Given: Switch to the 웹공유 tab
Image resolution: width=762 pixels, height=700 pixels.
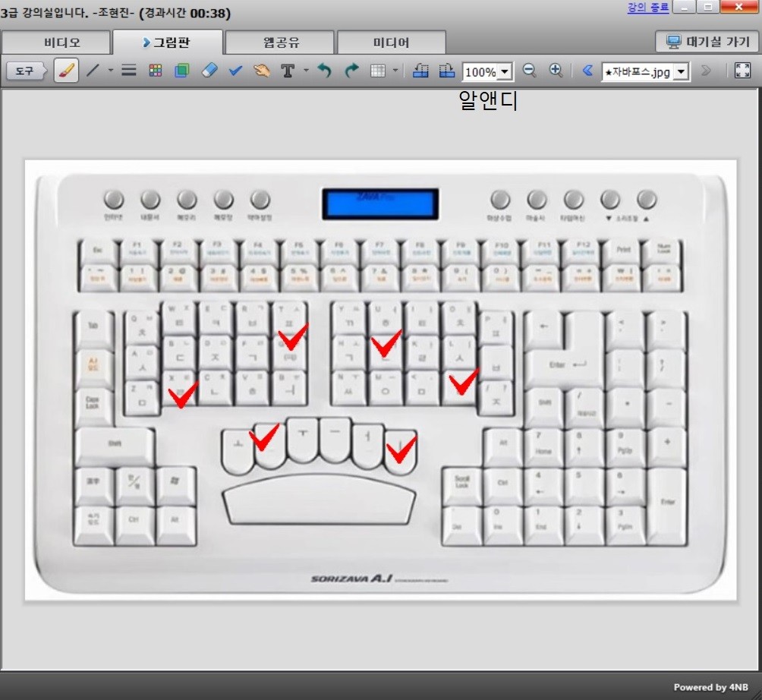Looking at the screenshot, I should pyautogui.click(x=279, y=42).
